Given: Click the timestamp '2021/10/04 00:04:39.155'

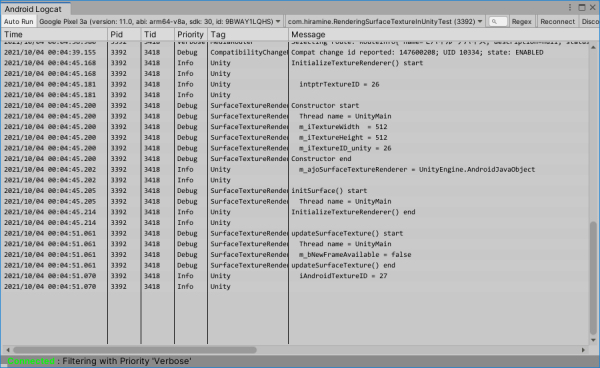Looking at the screenshot, I should point(50,52).
